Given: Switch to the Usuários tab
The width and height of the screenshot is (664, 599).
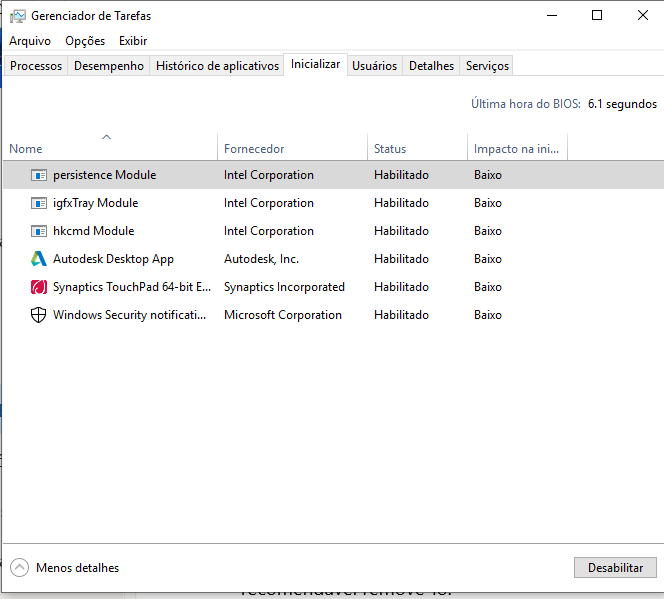Looking at the screenshot, I should [x=374, y=66].
